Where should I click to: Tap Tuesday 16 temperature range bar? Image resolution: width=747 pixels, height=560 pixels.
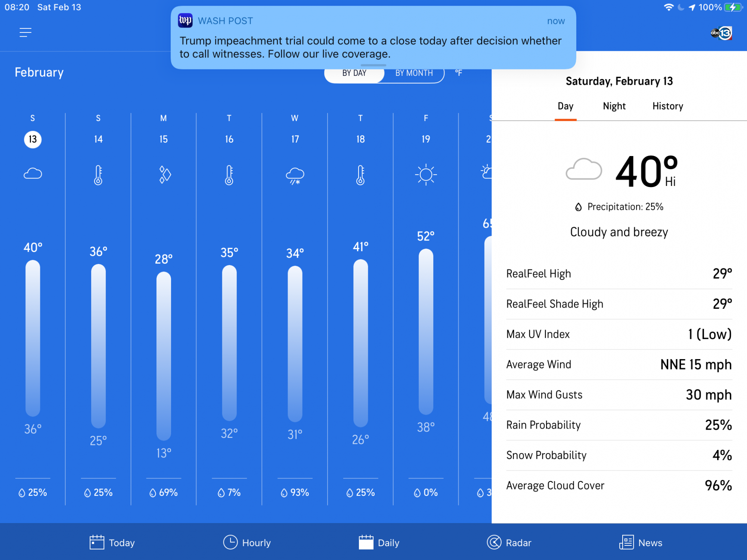pos(229,343)
